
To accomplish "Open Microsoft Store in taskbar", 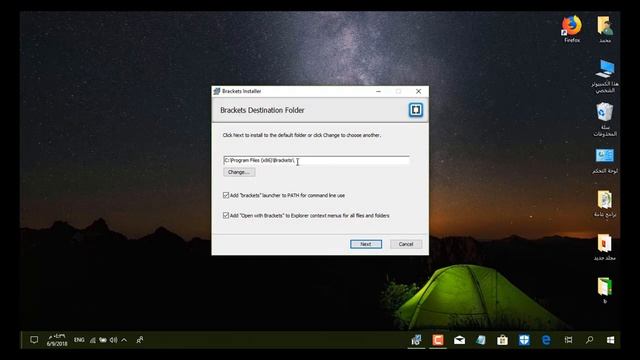I will (x=502, y=340).
